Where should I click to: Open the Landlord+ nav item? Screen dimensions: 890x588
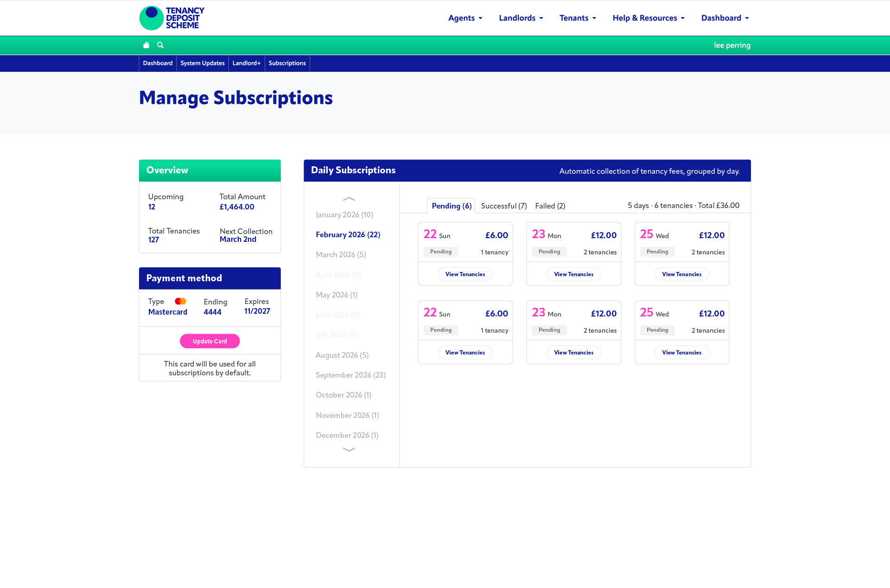(x=246, y=63)
